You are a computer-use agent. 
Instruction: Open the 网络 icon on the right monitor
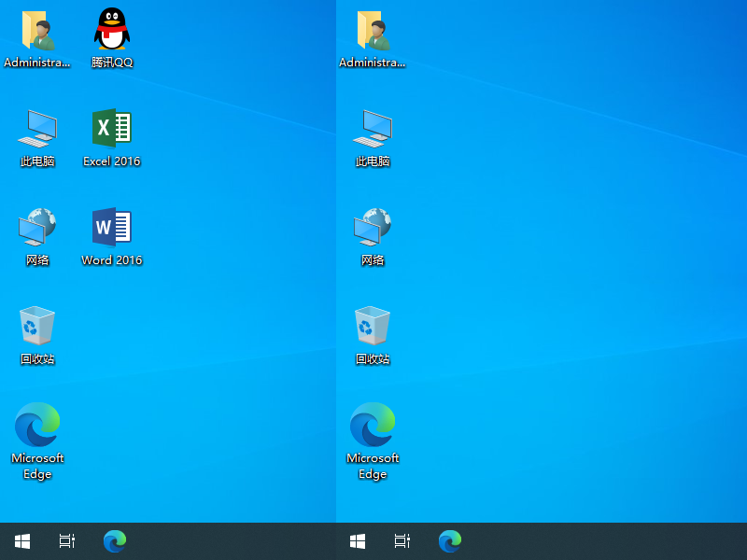click(x=373, y=227)
